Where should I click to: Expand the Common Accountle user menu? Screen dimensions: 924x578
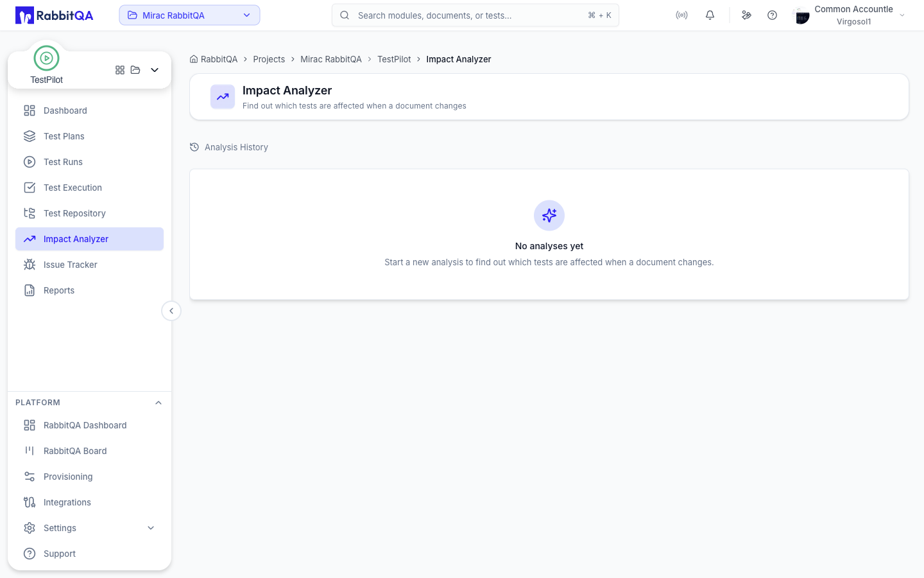902,15
